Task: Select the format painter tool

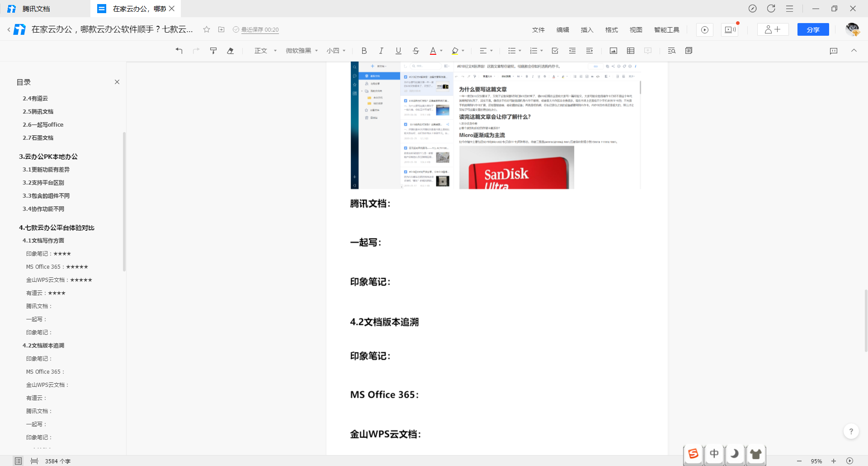Action: 213,51
